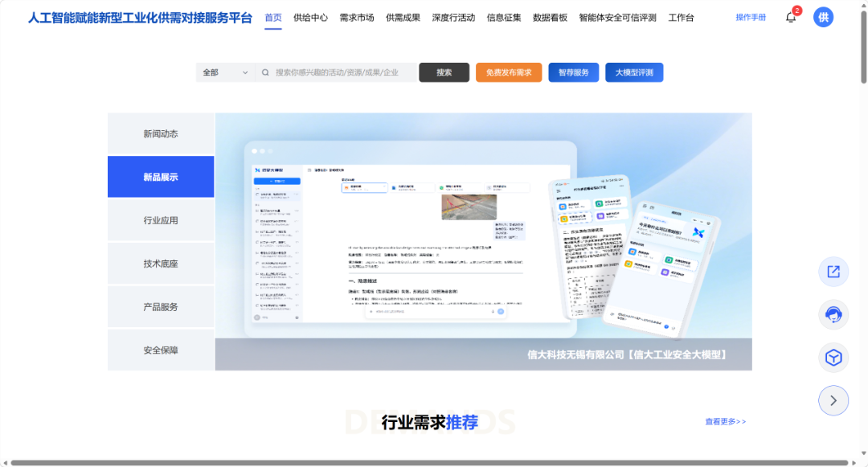Click the cube floating icon
This screenshot has width=868, height=467.
click(x=833, y=358)
